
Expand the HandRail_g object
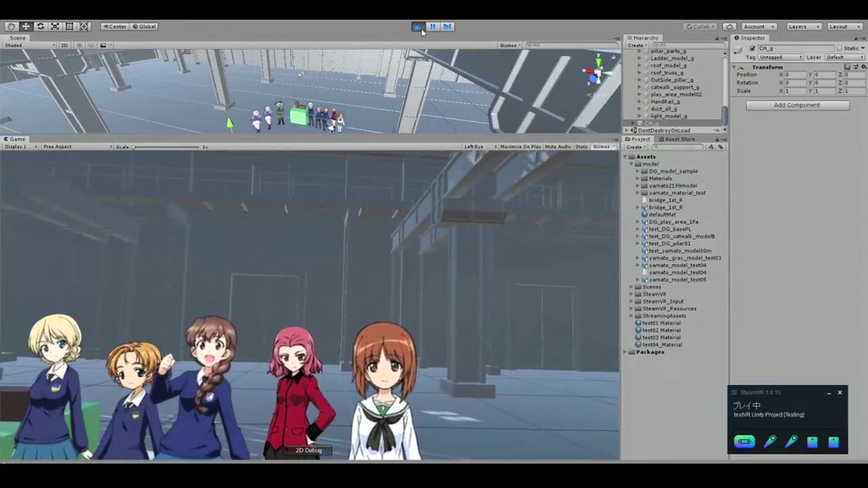[639, 102]
